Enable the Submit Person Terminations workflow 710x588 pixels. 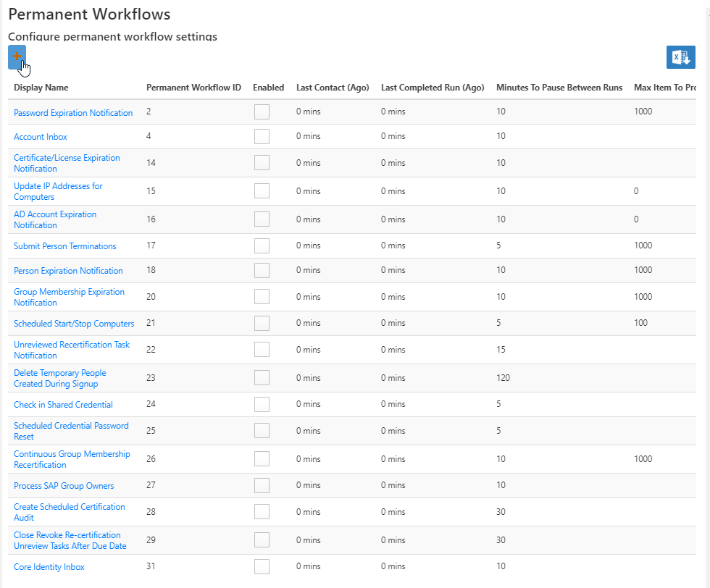[x=262, y=246]
